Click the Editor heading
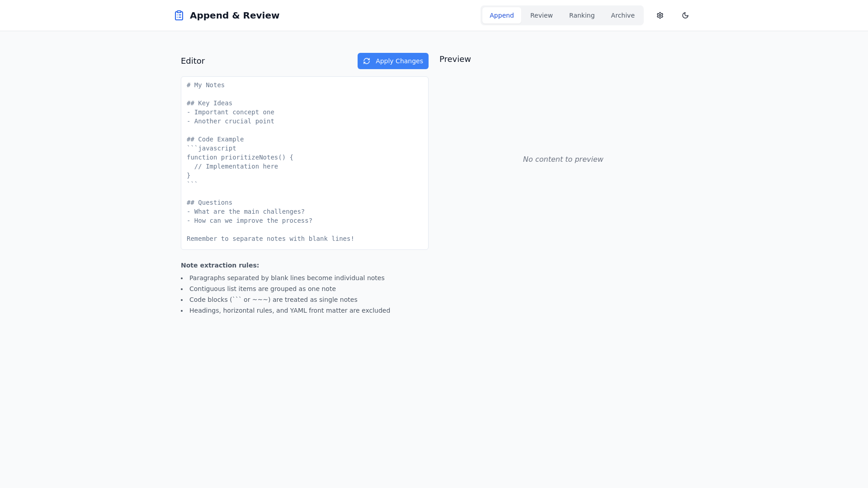This screenshot has width=868, height=488. pyautogui.click(x=193, y=61)
